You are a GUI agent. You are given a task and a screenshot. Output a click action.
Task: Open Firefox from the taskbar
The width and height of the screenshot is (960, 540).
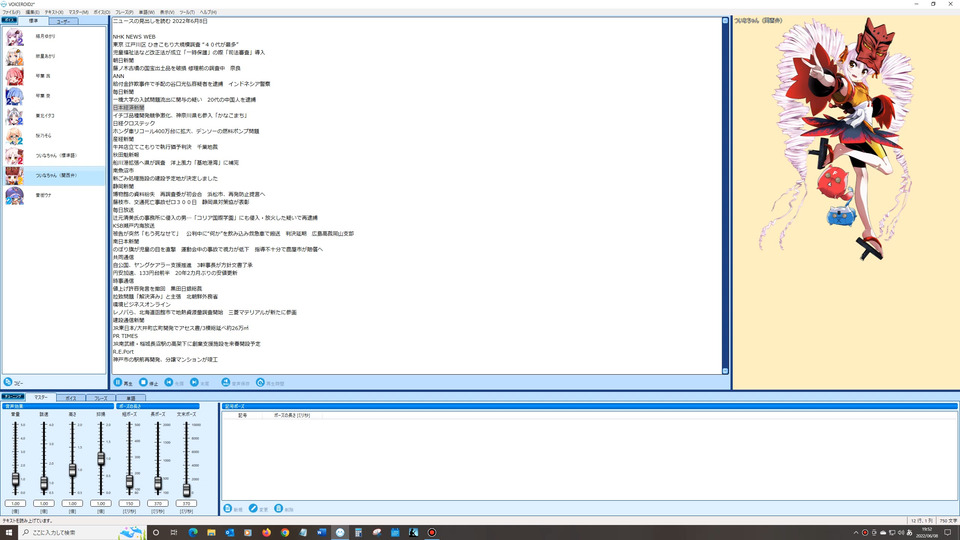tap(266, 532)
